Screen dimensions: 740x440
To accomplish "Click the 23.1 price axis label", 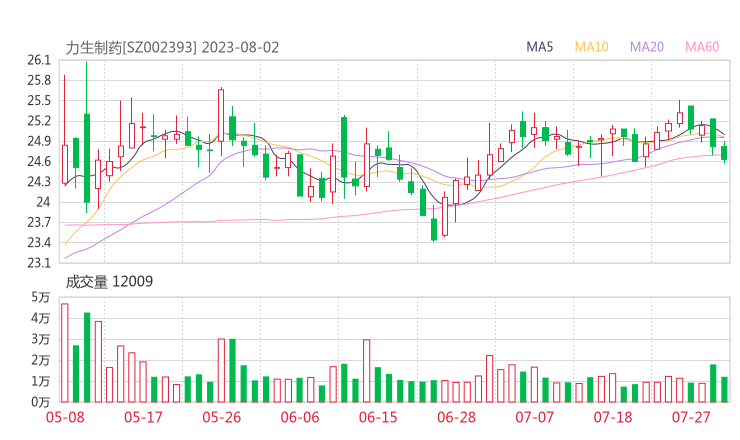I will pos(39,262).
